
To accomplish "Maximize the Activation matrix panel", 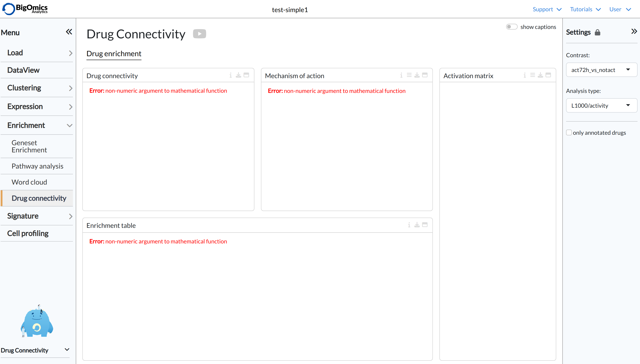I will pos(548,75).
